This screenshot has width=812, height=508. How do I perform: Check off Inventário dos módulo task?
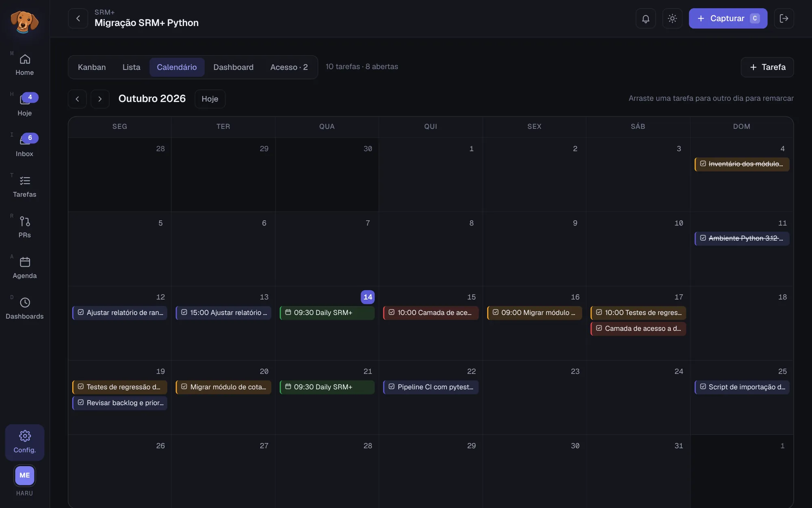(x=703, y=164)
